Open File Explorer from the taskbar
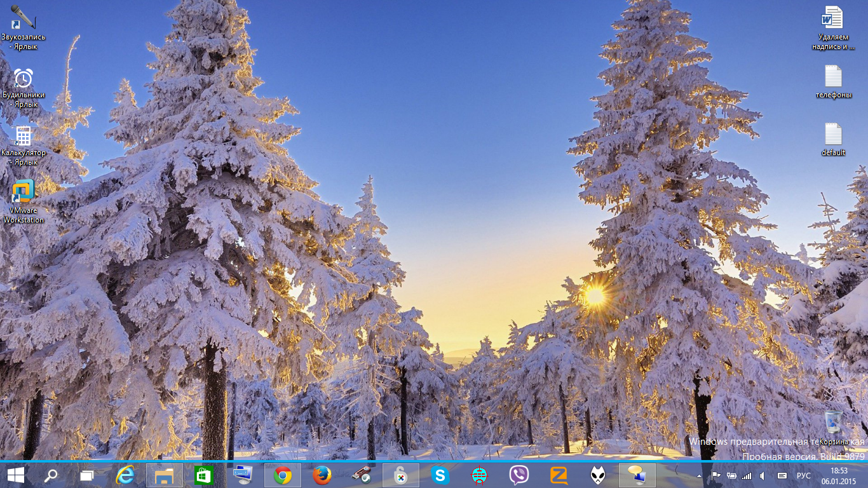The width and height of the screenshot is (868, 488). coord(165,475)
